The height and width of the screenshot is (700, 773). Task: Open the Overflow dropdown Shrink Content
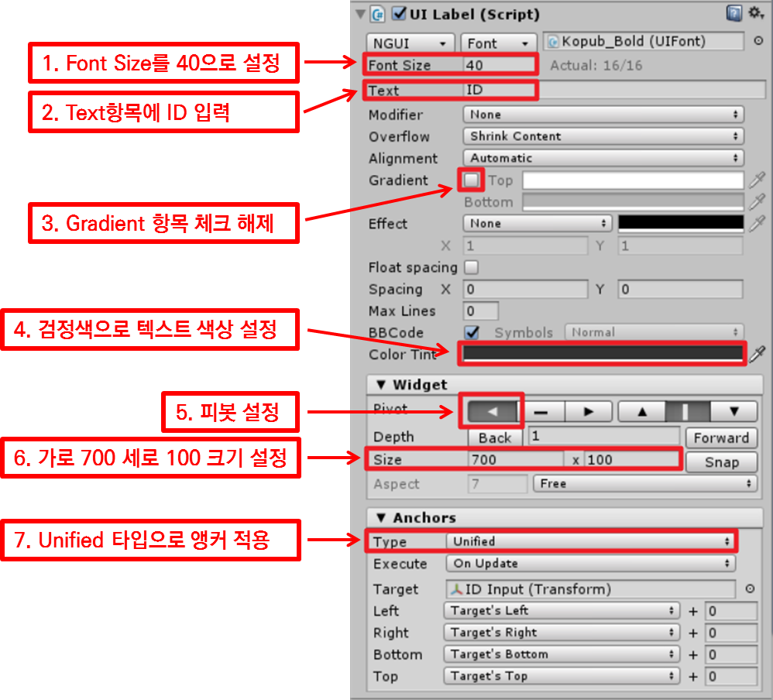click(x=603, y=136)
